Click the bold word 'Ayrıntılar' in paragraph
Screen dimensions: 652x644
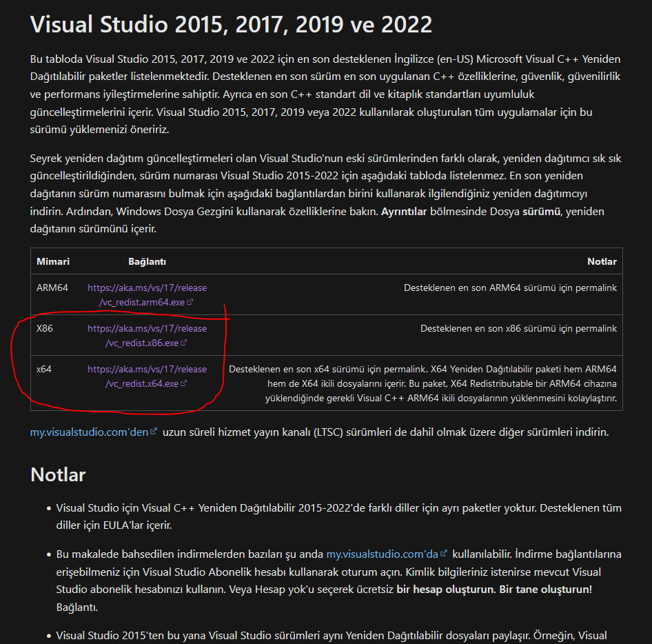[404, 212]
